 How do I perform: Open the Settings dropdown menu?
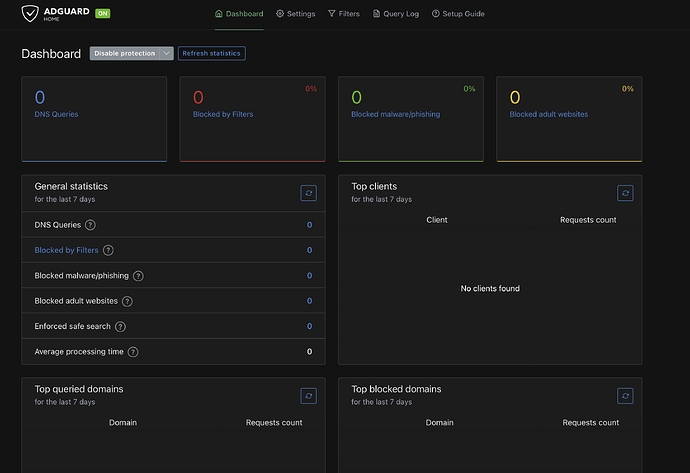point(295,14)
